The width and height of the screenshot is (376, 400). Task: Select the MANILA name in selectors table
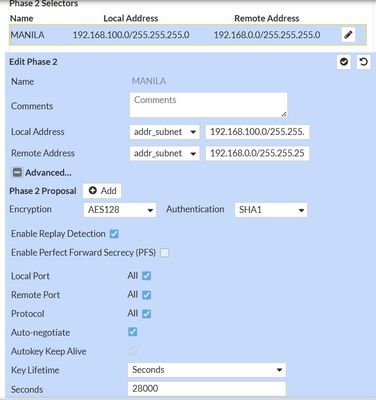[27, 35]
